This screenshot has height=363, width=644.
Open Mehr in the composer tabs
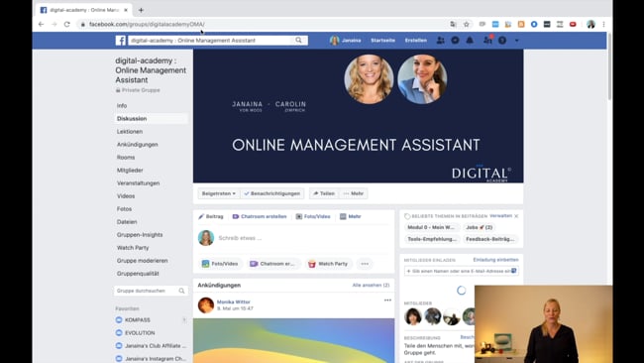tap(351, 216)
